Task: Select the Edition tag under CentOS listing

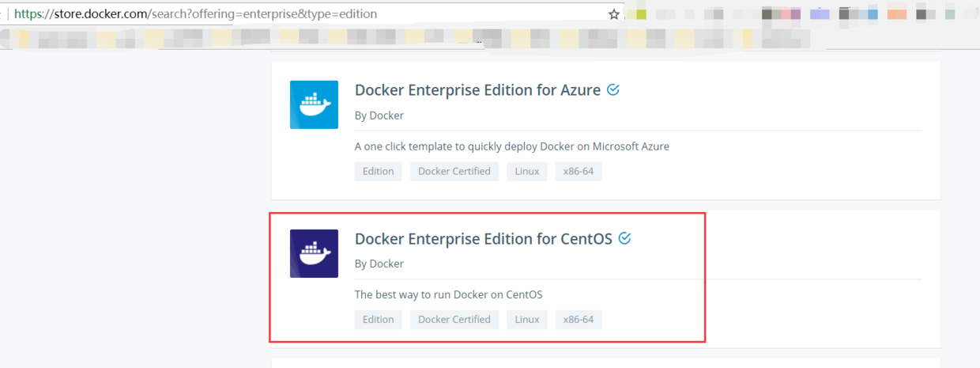Action: [x=378, y=319]
